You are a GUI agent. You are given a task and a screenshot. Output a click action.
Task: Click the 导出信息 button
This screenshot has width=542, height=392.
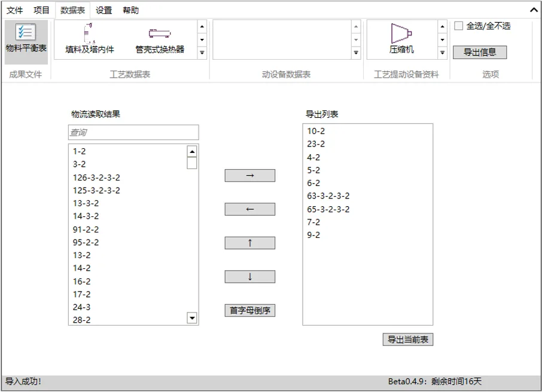click(x=480, y=52)
